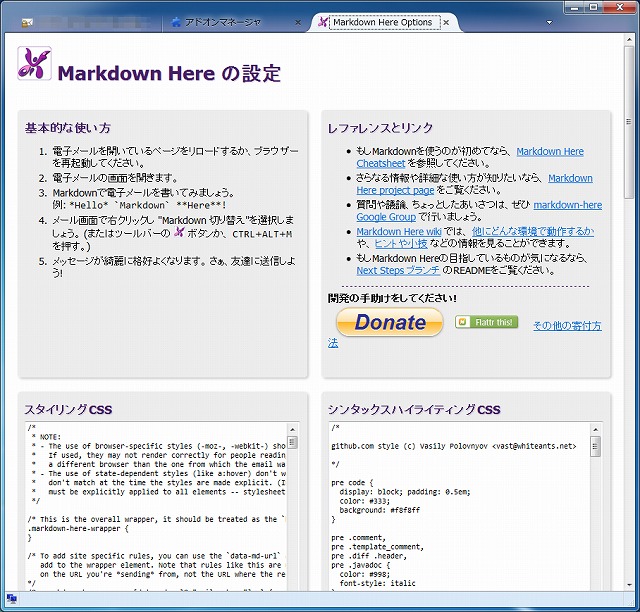This screenshot has height=612, width=640.
Task: Click the main page vertical scrollbar thumb
Action: point(629,122)
